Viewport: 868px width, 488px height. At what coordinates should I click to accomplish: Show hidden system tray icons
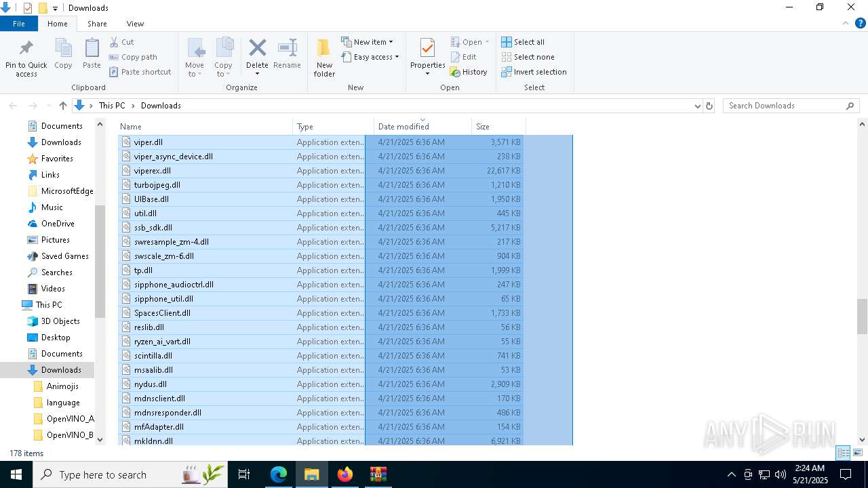(731, 474)
